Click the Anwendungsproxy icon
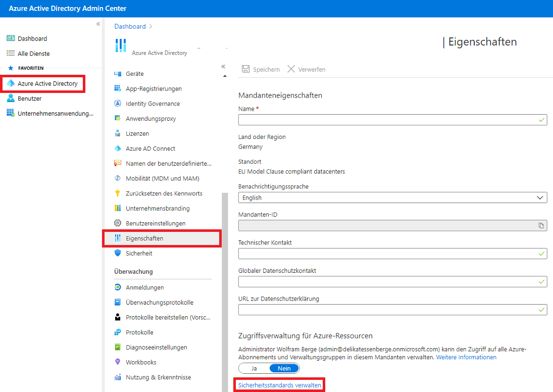 point(118,118)
